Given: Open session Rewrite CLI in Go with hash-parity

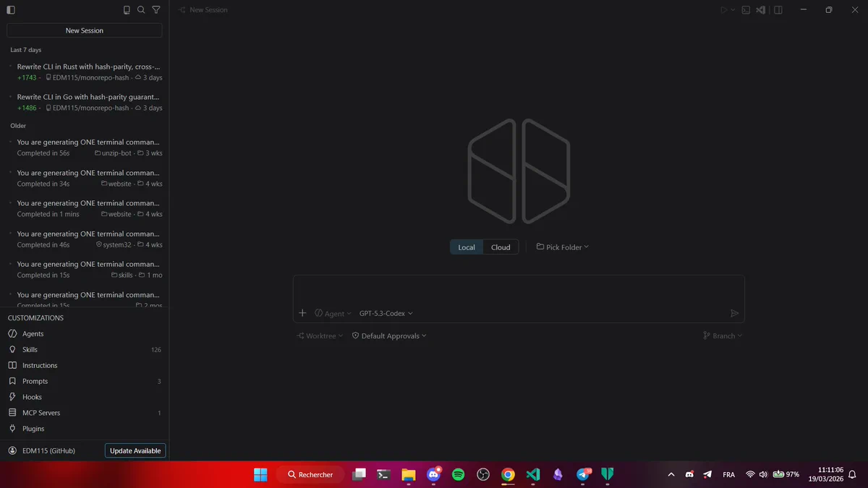Looking at the screenshot, I should [85, 102].
